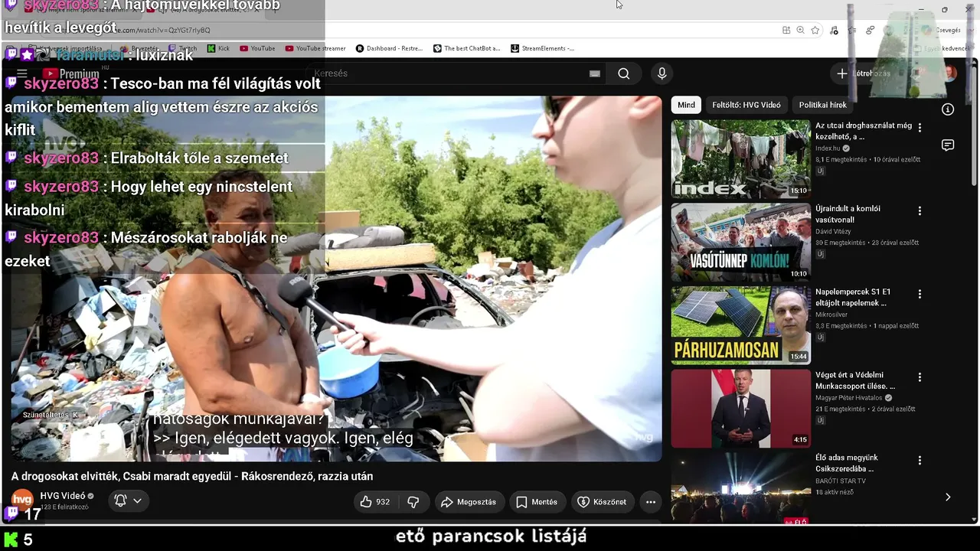The height and width of the screenshot is (551, 980).
Task: Open the 'Mikrosilver' channel name link
Action: (x=831, y=315)
